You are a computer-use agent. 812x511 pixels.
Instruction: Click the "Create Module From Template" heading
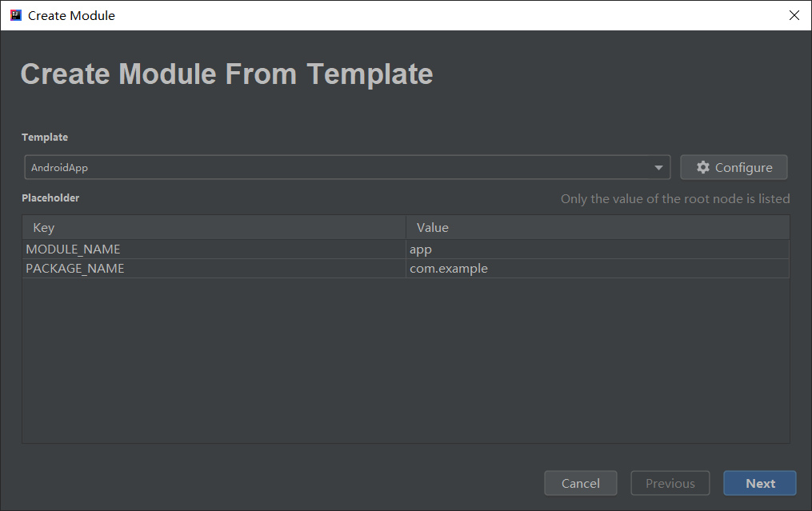226,74
